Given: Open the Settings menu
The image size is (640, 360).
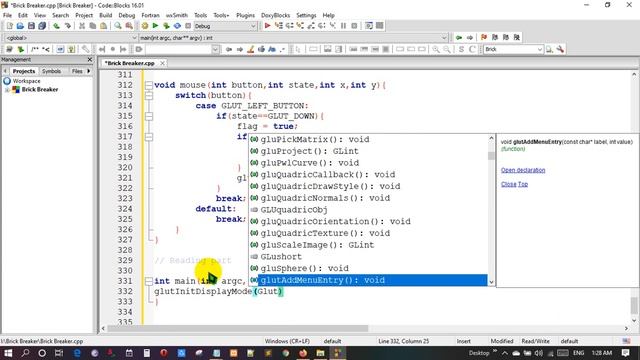Looking at the screenshot, I should point(306,15).
